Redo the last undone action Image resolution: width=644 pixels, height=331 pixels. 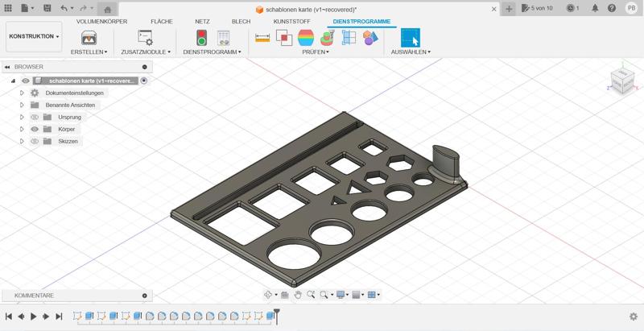(84, 8)
